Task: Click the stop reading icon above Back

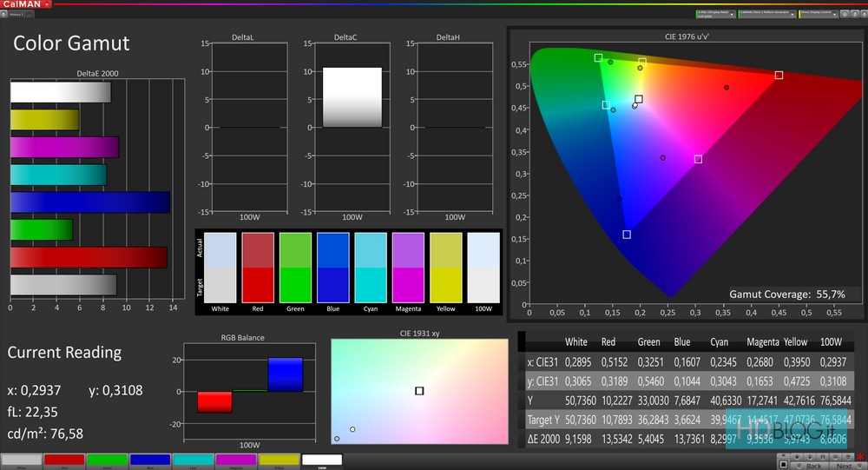Action: click(797, 457)
